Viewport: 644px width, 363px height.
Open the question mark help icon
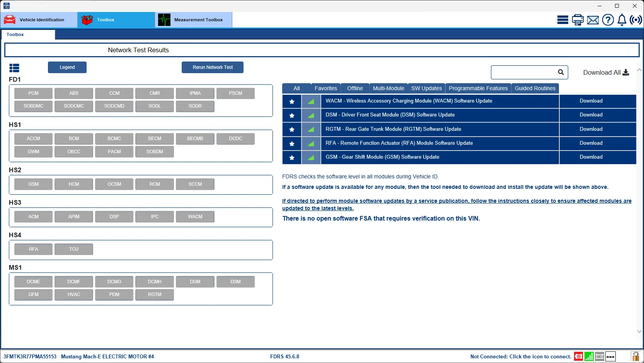pyautogui.click(x=608, y=20)
